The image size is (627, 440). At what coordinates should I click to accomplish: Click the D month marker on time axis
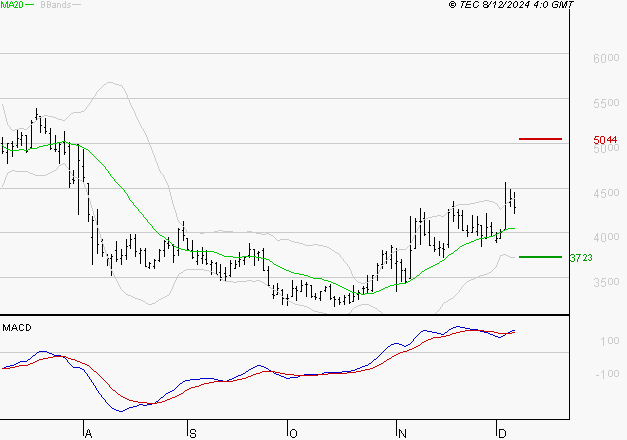502,434
